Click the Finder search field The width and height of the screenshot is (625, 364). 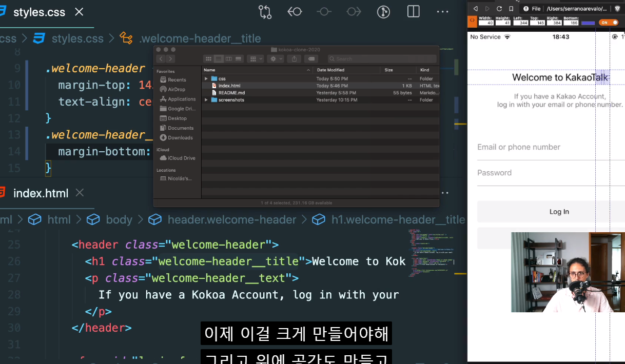click(382, 58)
